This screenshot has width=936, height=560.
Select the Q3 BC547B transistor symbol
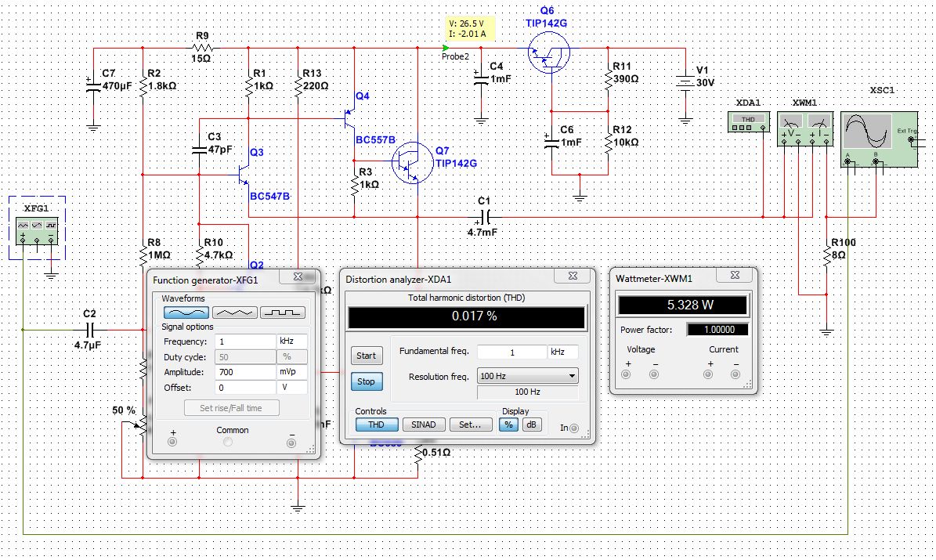click(244, 175)
